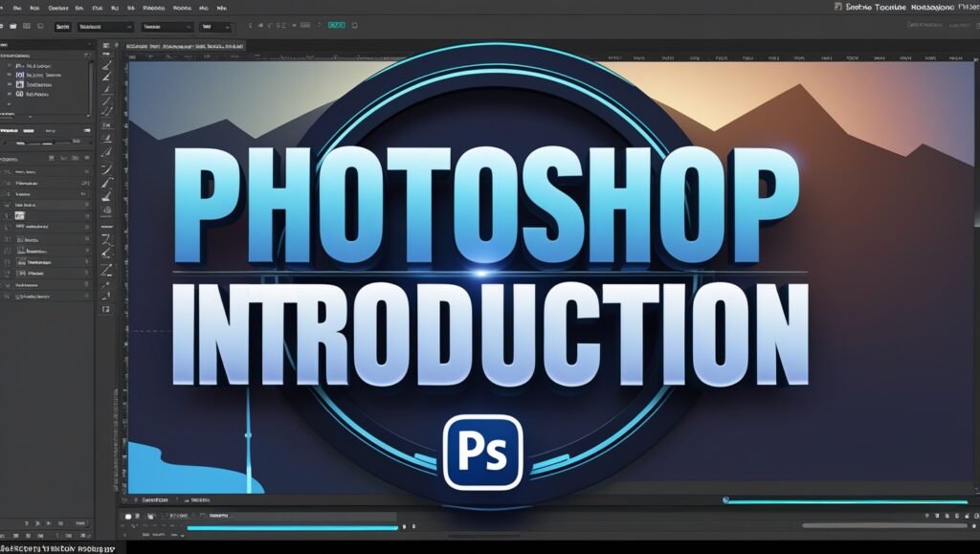Click the round handle of the teal zoom slider
Image resolution: width=980 pixels, height=554 pixels.
(725, 500)
